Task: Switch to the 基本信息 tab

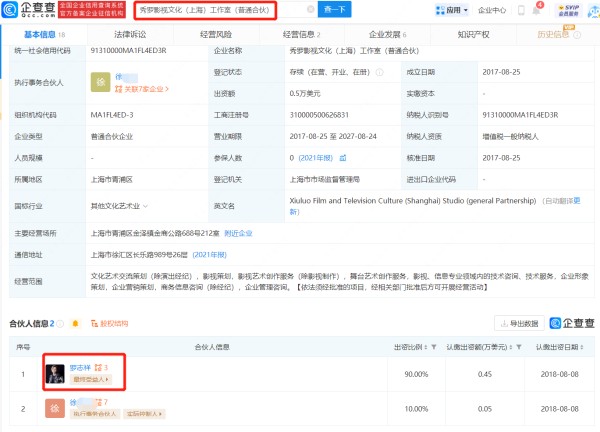Action: (44, 35)
